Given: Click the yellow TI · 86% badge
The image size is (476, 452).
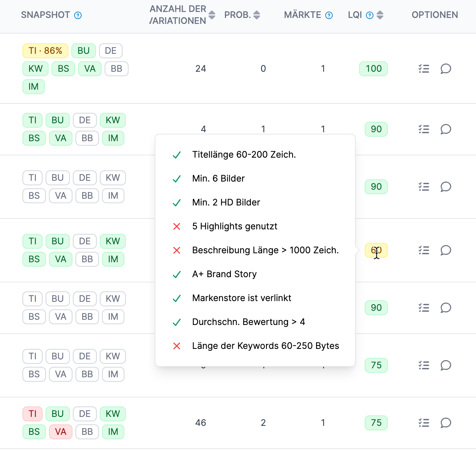Looking at the screenshot, I should [x=45, y=51].
